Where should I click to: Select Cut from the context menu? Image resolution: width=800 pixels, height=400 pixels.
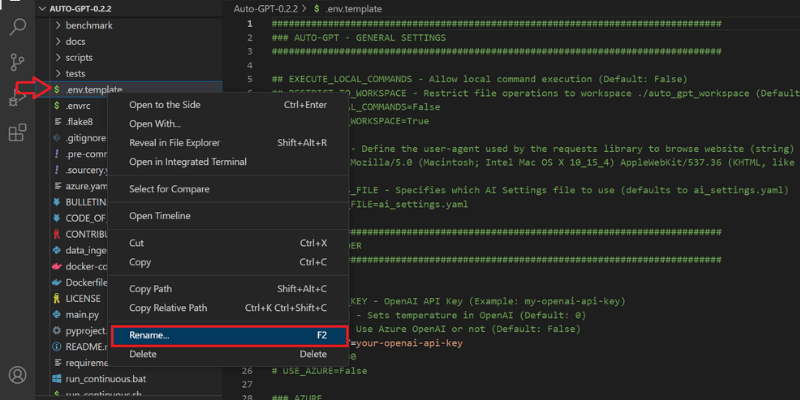point(228,243)
